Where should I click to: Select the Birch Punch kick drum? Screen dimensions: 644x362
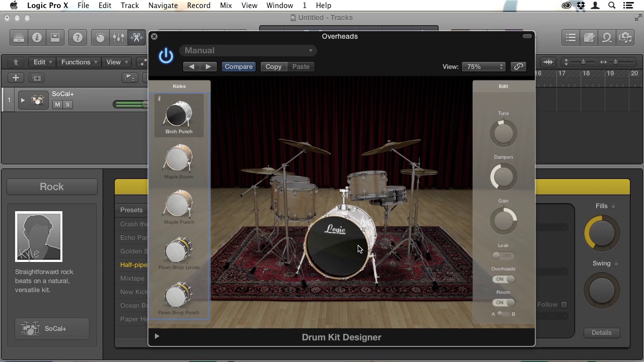(179, 117)
